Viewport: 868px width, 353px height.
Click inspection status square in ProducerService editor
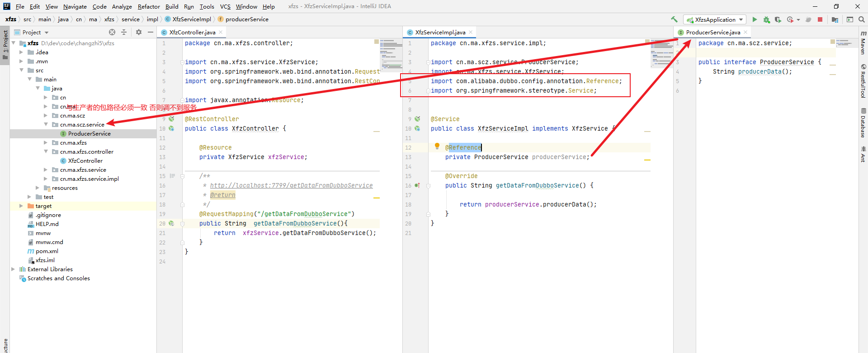(833, 42)
